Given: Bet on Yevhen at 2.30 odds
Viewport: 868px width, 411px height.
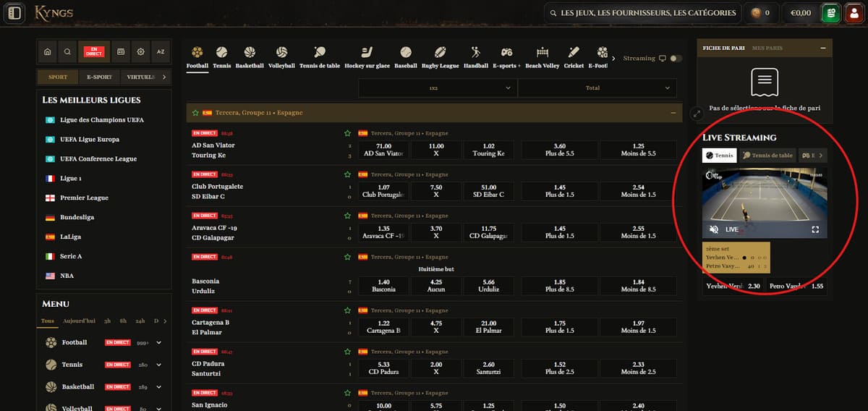Looking at the screenshot, I should point(733,286).
